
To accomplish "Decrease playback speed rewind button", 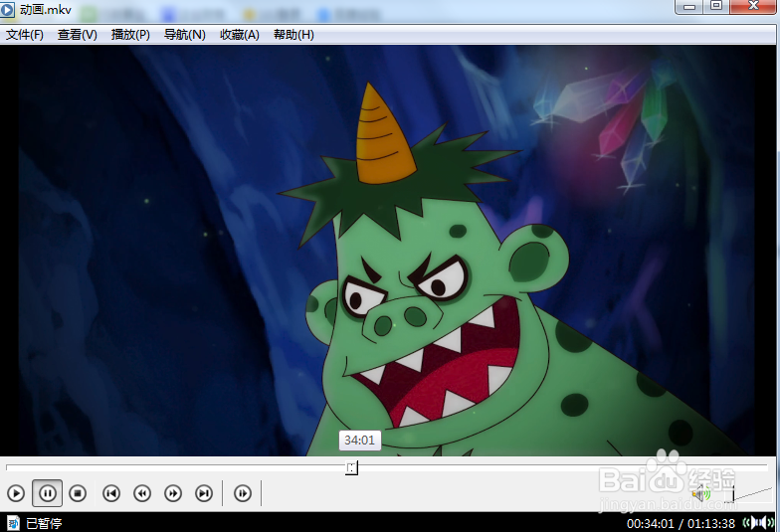I will 142,493.
